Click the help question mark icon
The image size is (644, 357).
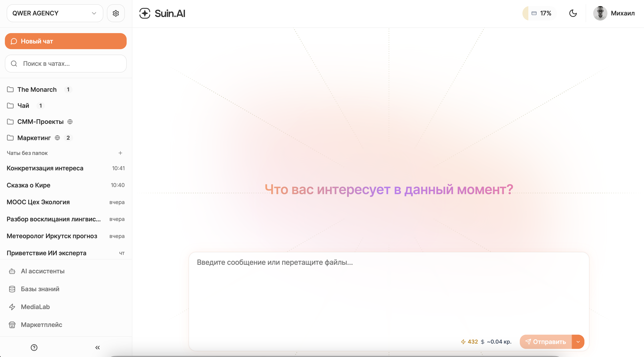pos(34,347)
